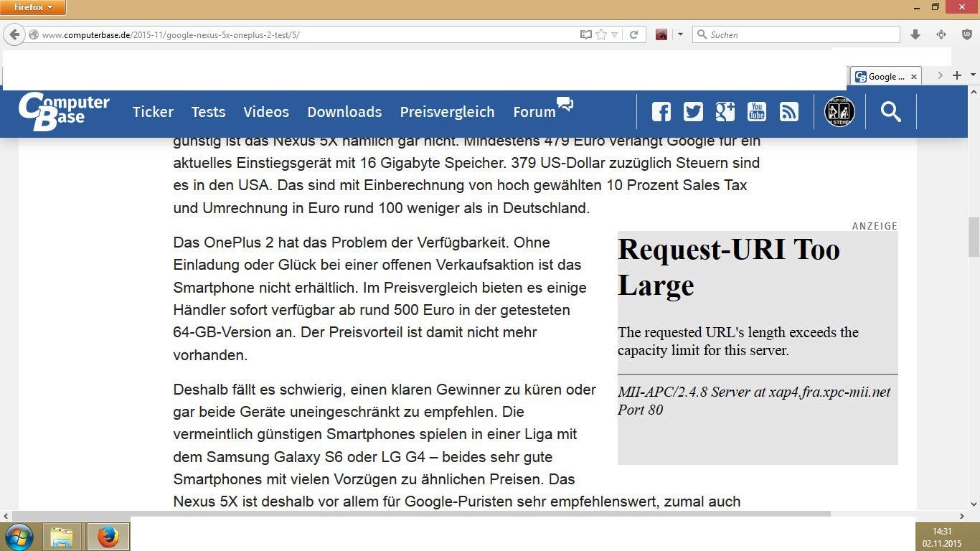Image resolution: width=980 pixels, height=551 pixels.
Task: Click horizontal scrollbar left arrow
Action: [x=6, y=515]
